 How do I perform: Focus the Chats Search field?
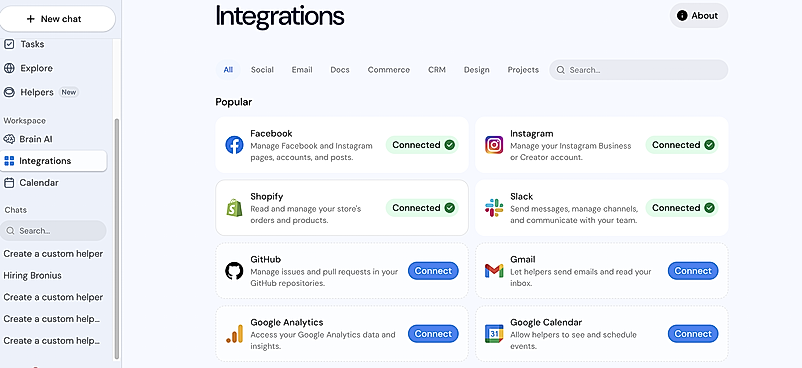[x=53, y=231]
